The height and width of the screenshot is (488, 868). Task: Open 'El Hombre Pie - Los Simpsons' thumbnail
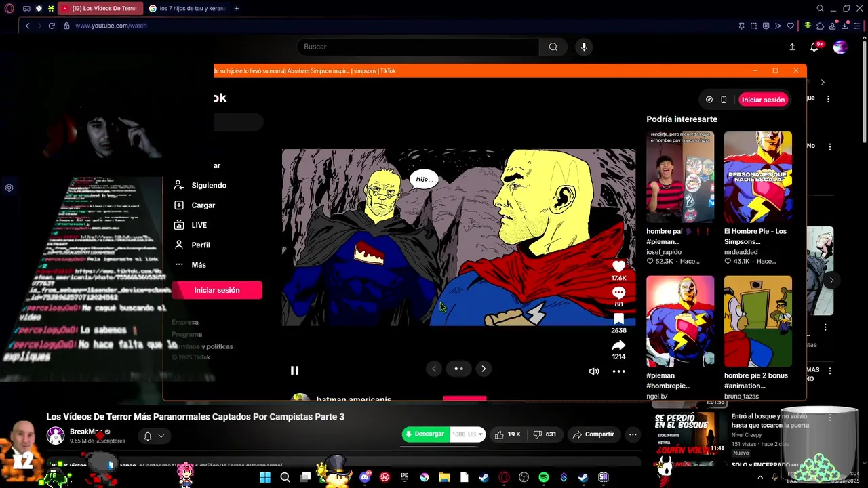(x=758, y=178)
